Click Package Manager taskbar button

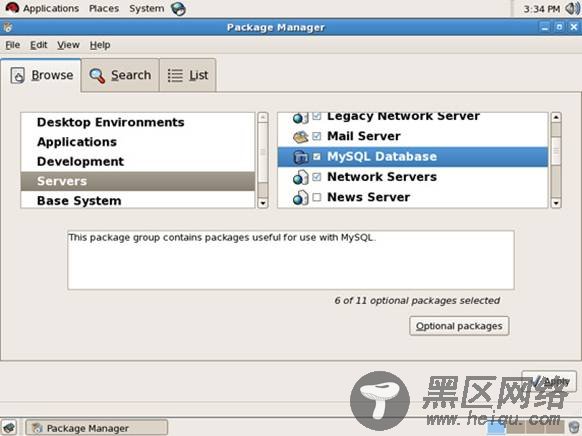[x=97, y=427]
